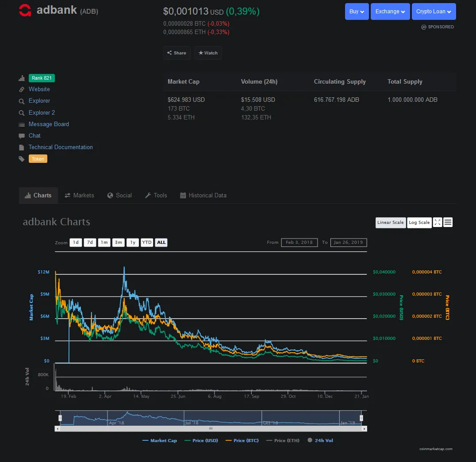Click the '$624.983 USD' market cap value
Screen dimensions: 476x462
[186, 100]
